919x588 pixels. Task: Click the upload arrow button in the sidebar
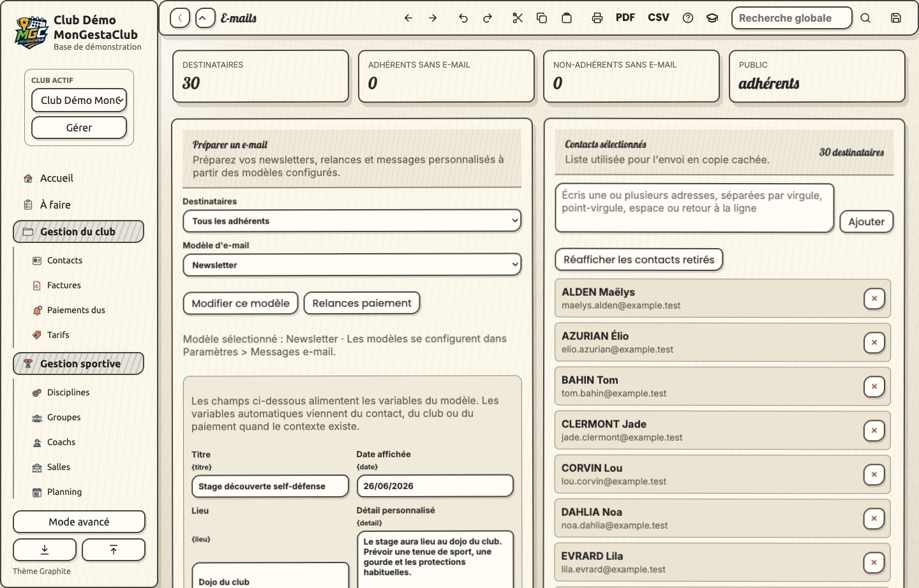click(114, 550)
